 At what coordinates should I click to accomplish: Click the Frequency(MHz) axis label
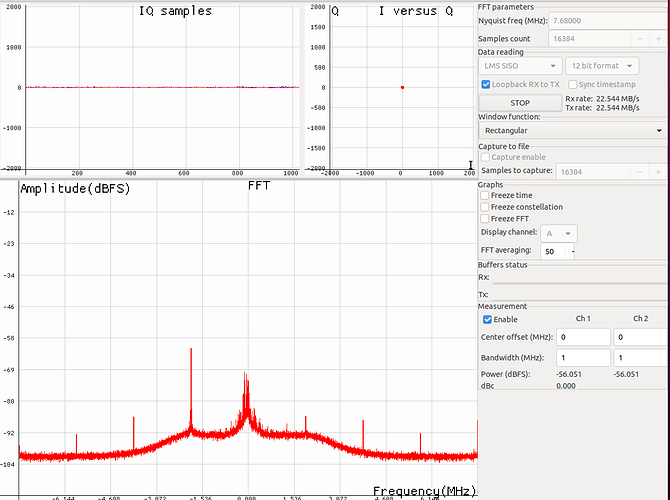coord(424,491)
